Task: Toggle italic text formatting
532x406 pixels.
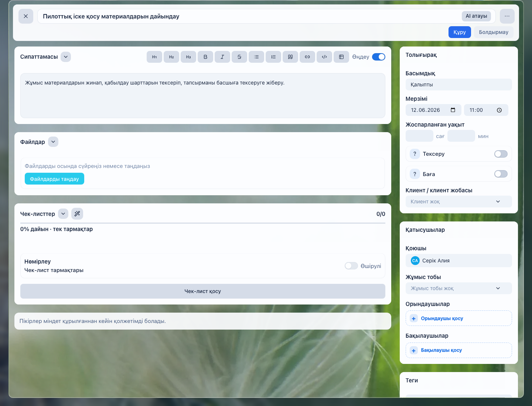Action: coord(222,57)
